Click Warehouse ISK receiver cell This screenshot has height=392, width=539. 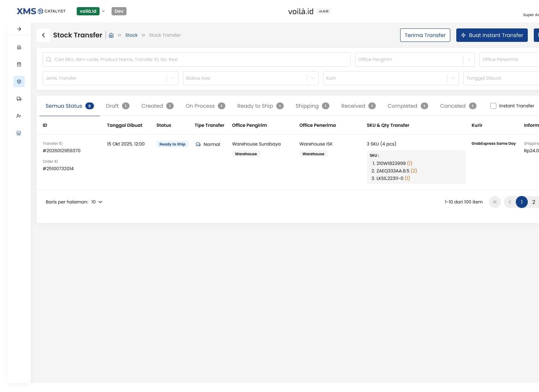coord(316,144)
